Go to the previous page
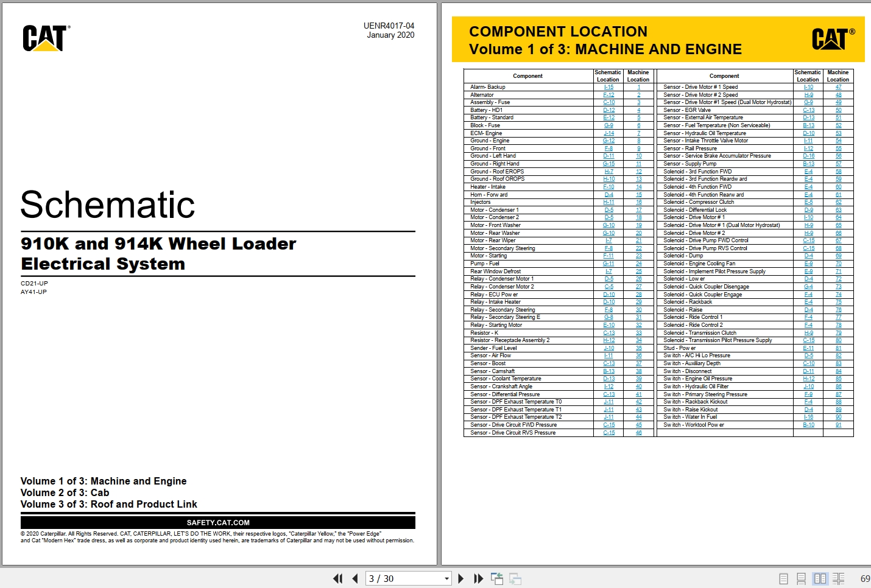Image resolution: width=871 pixels, height=588 pixels. (x=355, y=579)
